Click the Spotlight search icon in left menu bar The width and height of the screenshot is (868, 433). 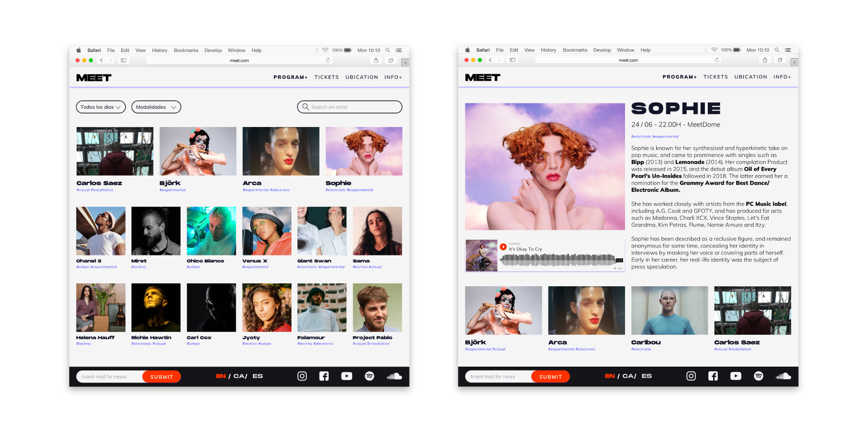(x=388, y=50)
